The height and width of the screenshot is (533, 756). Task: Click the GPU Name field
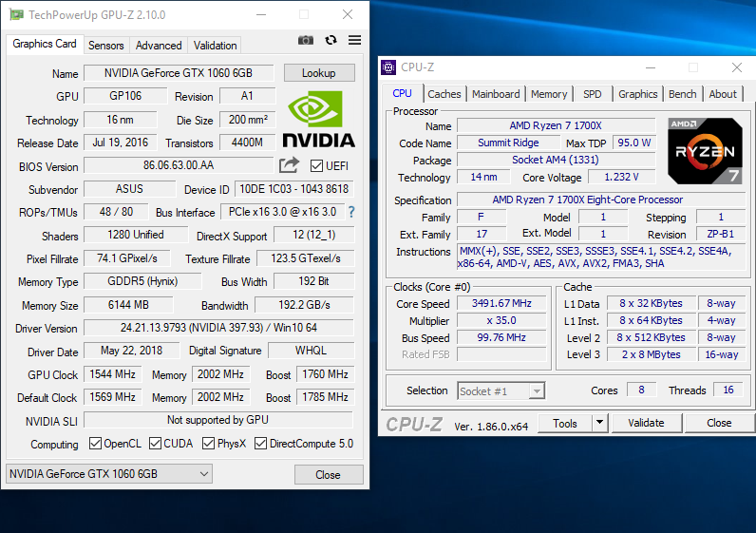click(x=179, y=73)
